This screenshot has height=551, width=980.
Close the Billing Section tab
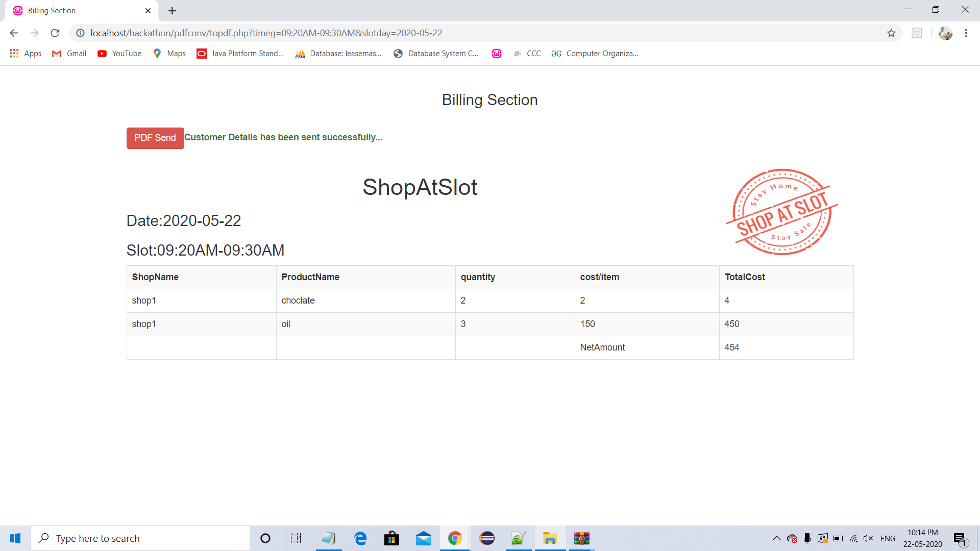[148, 11]
